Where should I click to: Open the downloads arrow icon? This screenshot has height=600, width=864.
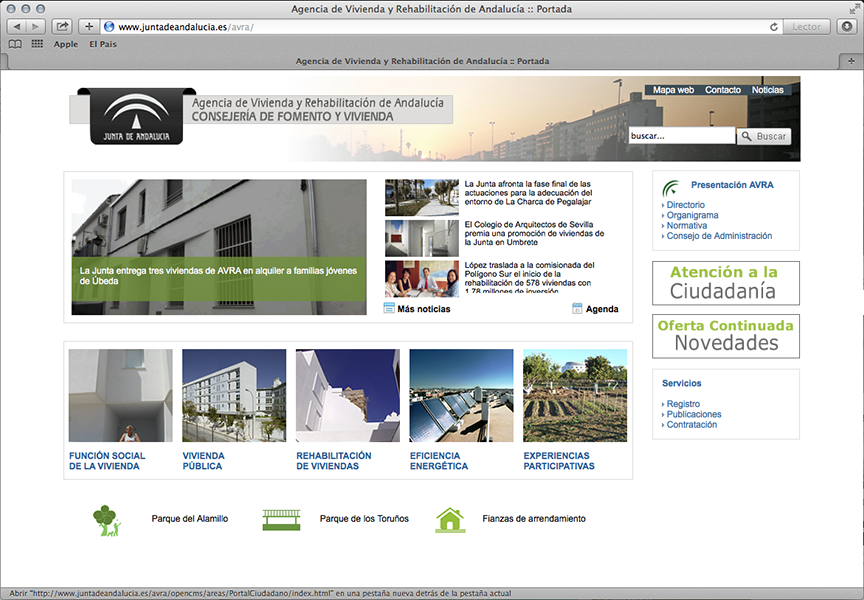click(x=848, y=27)
